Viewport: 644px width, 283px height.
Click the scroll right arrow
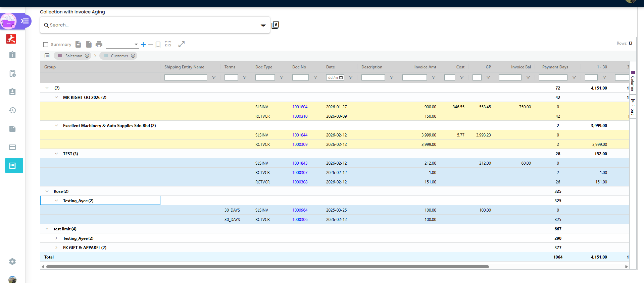(x=626, y=267)
